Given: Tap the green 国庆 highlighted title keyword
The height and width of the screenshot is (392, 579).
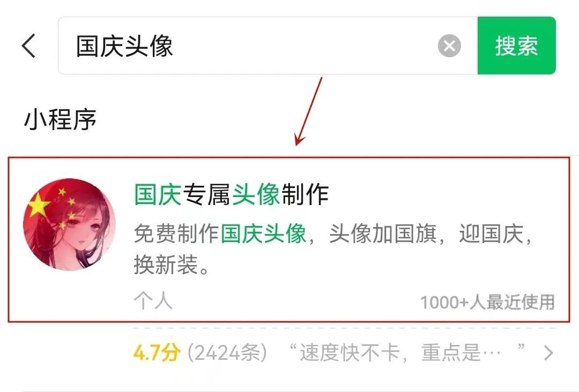Looking at the screenshot, I should coord(158,194).
